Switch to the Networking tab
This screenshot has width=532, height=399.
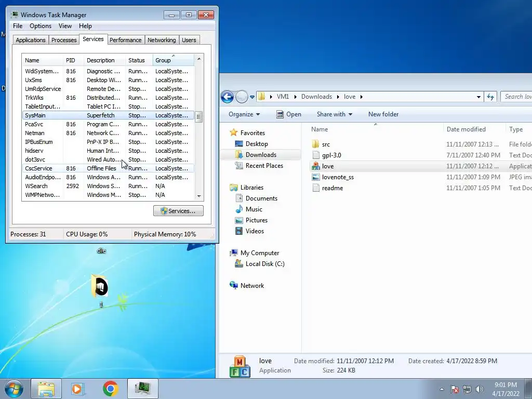(162, 40)
